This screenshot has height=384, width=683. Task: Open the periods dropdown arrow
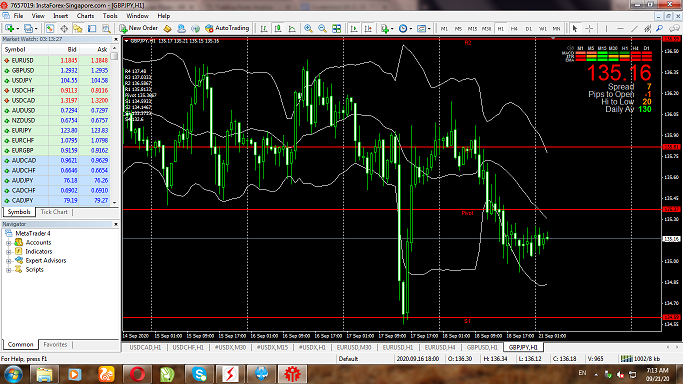pos(411,29)
